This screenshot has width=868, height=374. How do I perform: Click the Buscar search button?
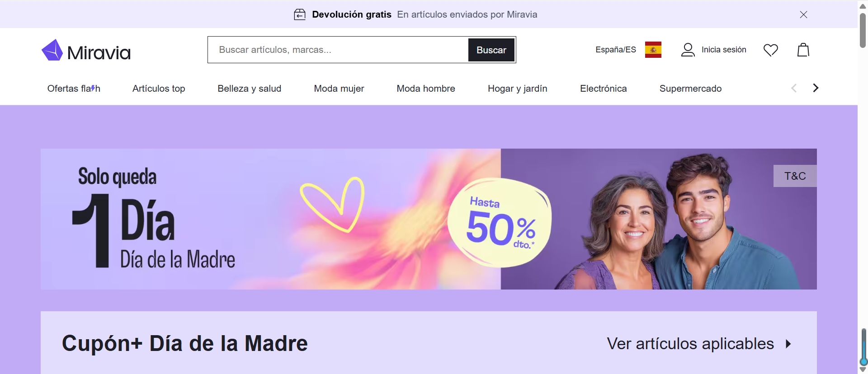coord(491,50)
